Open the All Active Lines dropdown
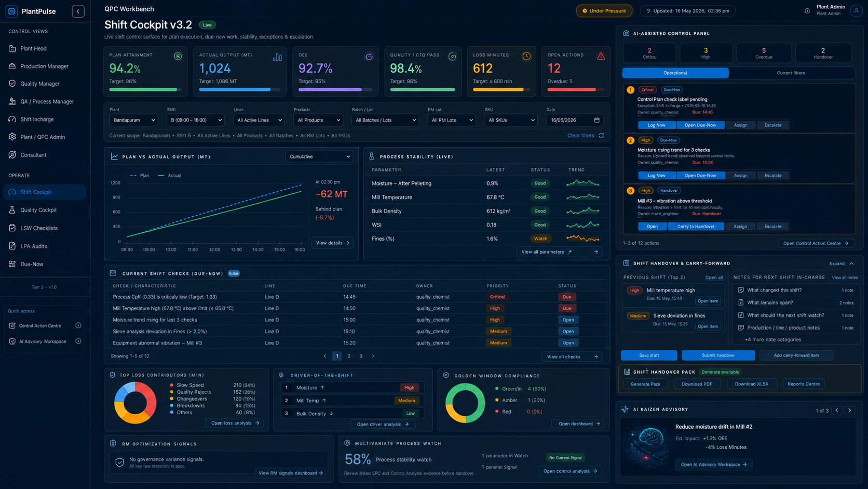868x489 pixels. click(259, 120)
